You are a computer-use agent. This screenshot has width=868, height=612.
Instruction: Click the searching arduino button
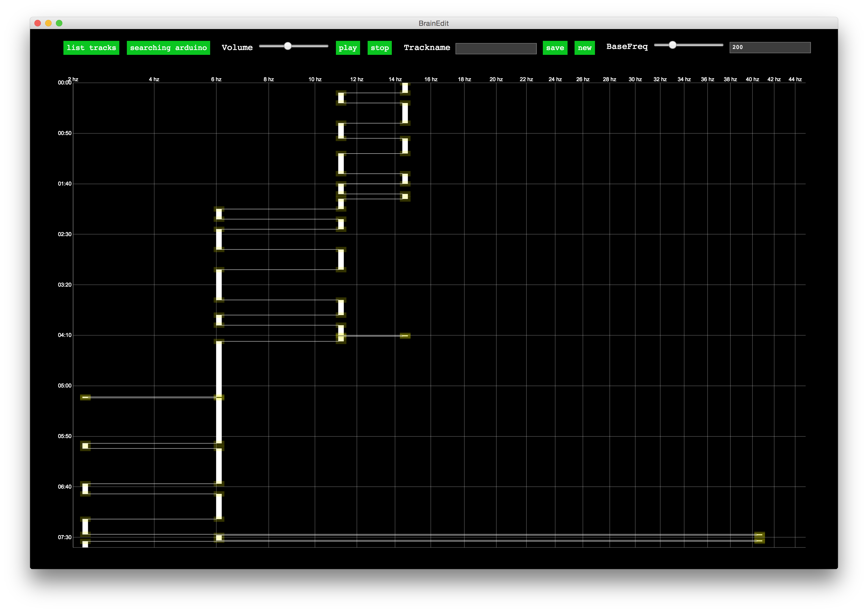click(168, 48)
